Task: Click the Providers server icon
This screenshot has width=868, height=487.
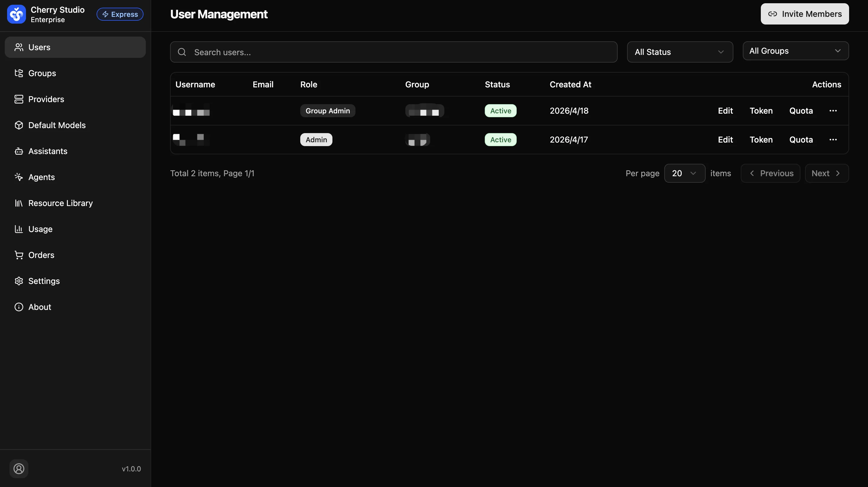Action: pyautogui.click(x=19, y=99)
